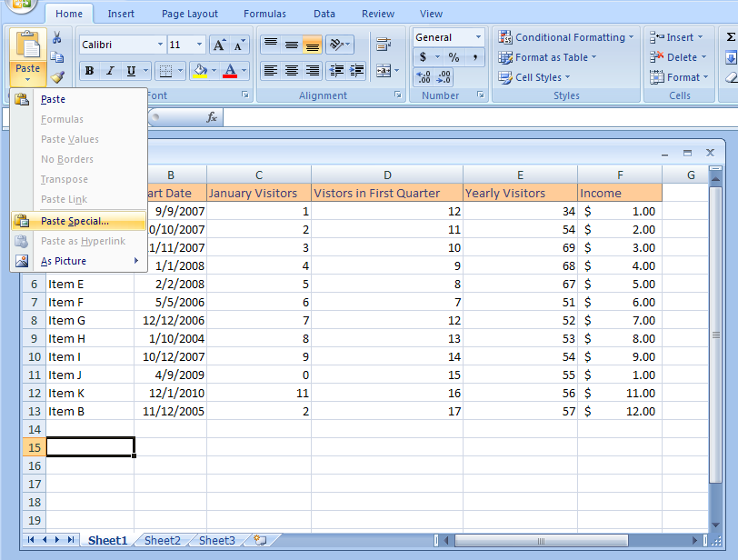Image resolution: width=738 pixels, height=560 pixels.
Task: Click the Decrease Indent icon
Action: 336,71
